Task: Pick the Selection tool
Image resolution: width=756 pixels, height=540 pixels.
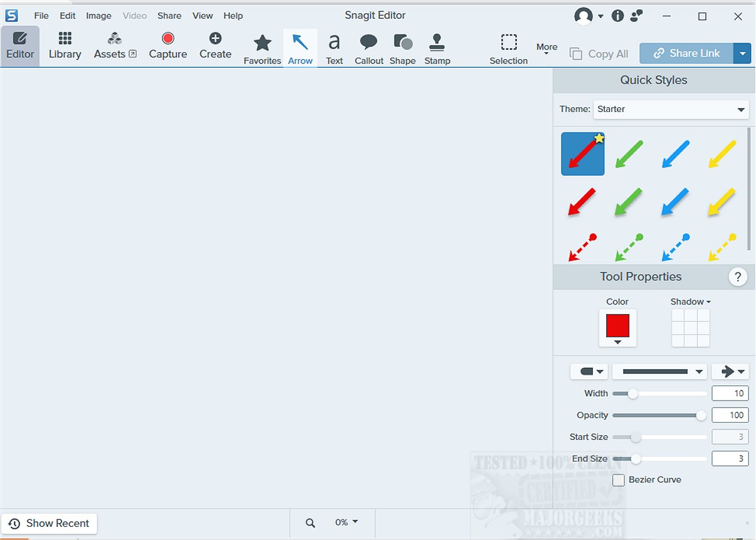Action: (x=508, y=48)
